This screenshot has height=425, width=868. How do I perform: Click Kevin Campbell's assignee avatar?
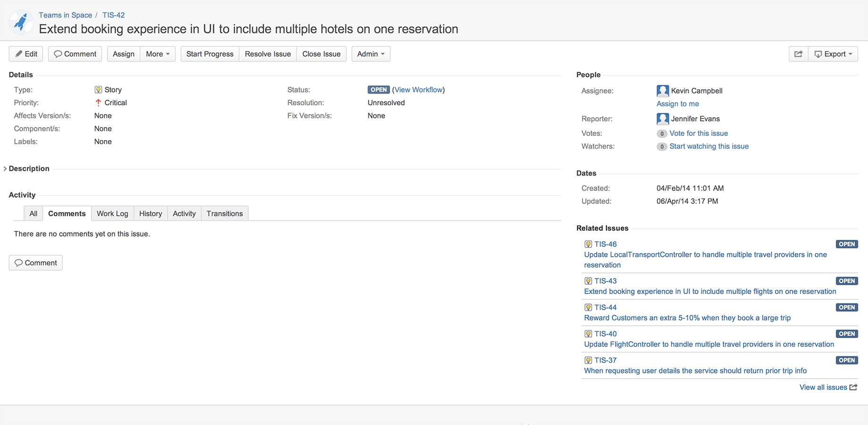point(662,91)
